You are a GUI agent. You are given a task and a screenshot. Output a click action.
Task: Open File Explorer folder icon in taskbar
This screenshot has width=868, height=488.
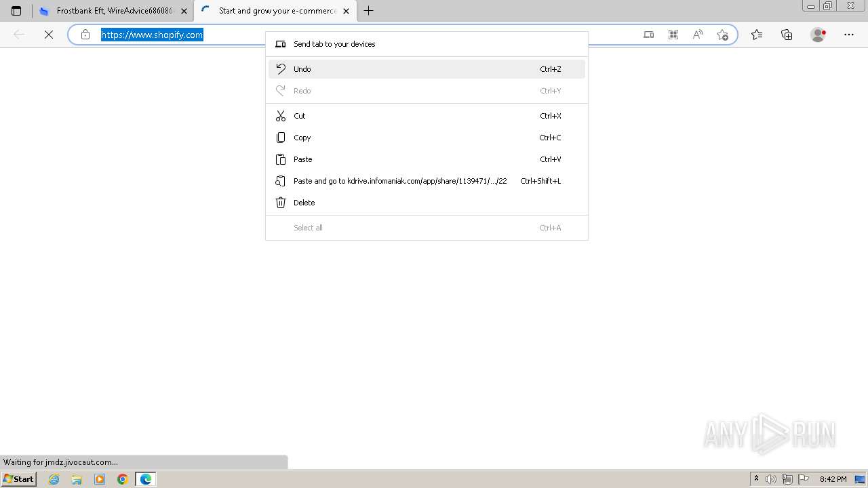tap(77, 479)
